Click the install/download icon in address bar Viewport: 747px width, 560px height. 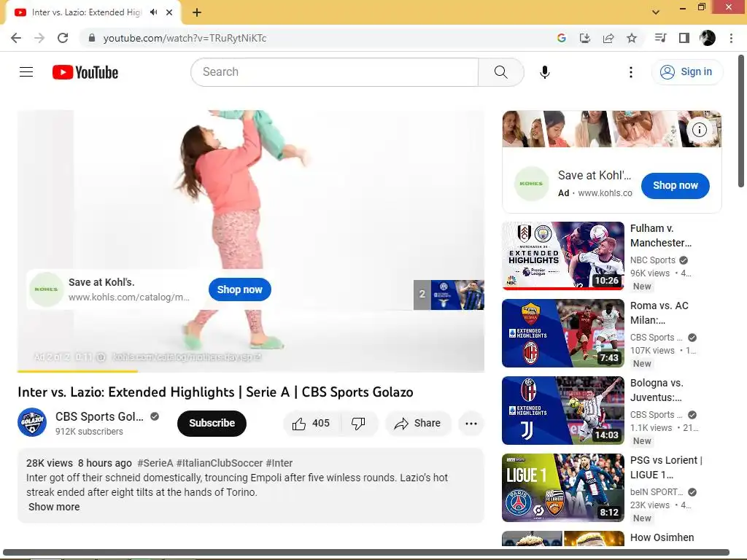click(x=584, y=38)
